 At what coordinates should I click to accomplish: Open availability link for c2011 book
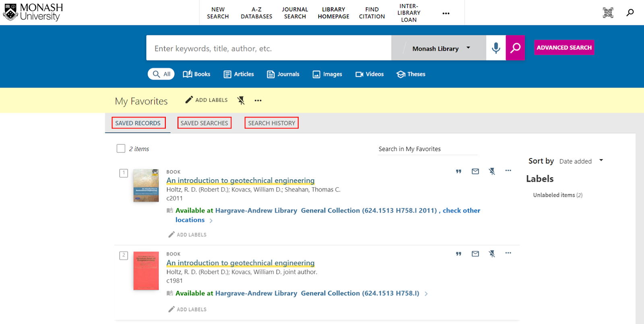(x=328, y=215)
